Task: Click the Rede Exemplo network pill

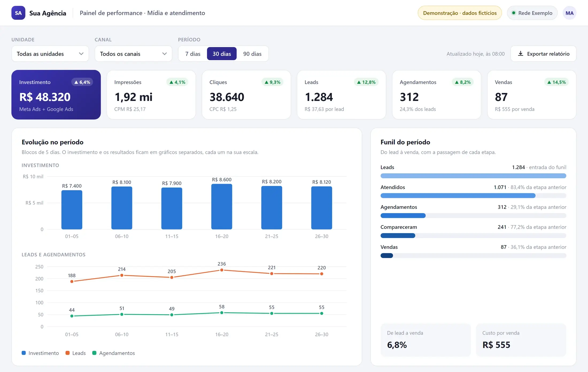Action: [532, 13]
